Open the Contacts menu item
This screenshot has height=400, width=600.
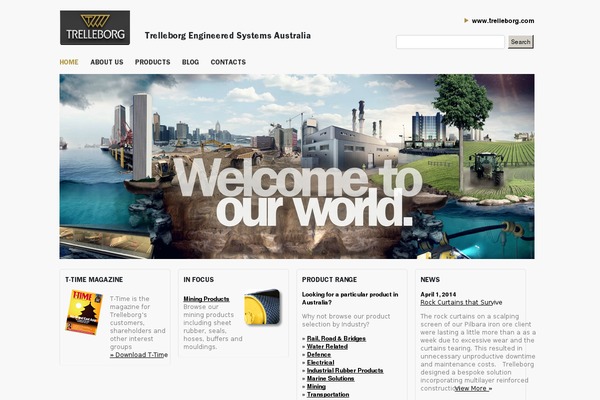(x=228, y=62)
